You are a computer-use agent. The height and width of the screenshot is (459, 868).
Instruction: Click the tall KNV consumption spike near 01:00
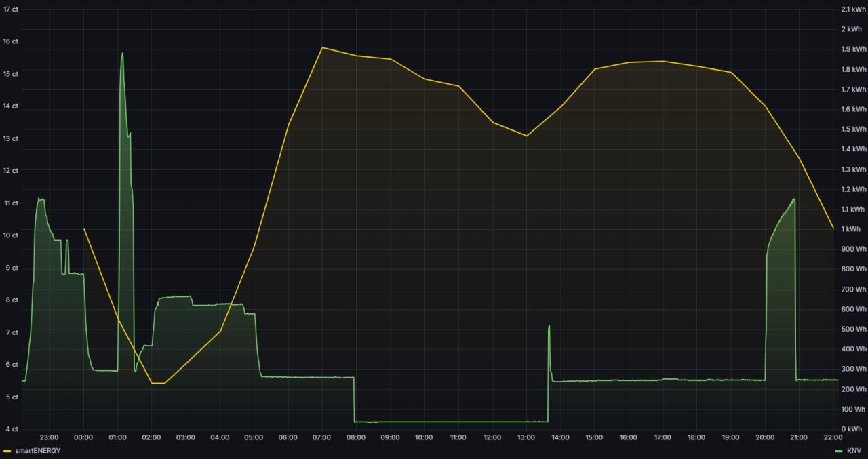122,53
